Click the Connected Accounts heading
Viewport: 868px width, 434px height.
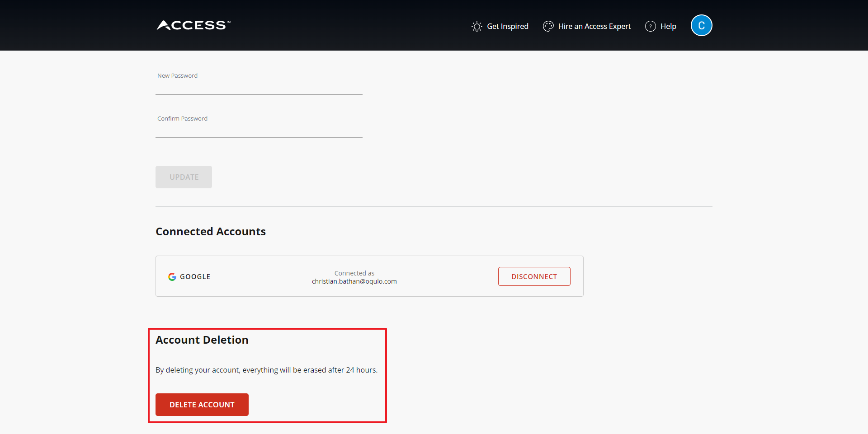tap(211, 232)
